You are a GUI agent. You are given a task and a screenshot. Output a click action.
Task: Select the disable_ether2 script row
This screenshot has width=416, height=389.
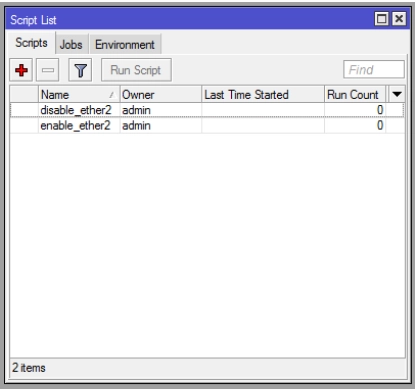pos(207,110)
